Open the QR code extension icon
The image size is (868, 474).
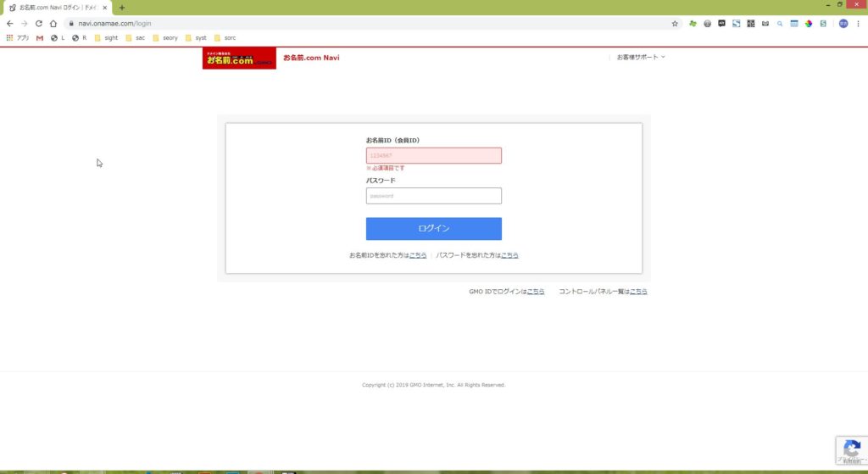point(751,23)
